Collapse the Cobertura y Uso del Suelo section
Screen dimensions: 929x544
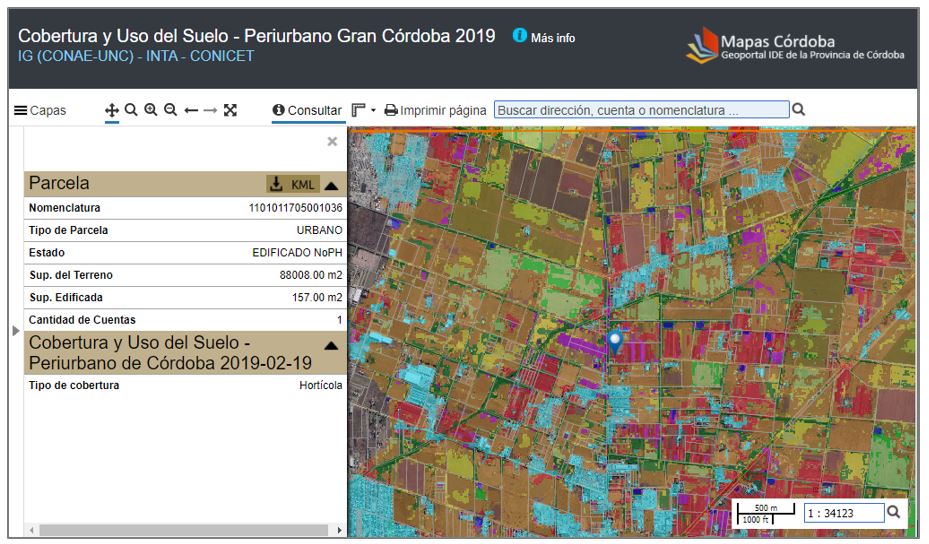pos(332,345)
